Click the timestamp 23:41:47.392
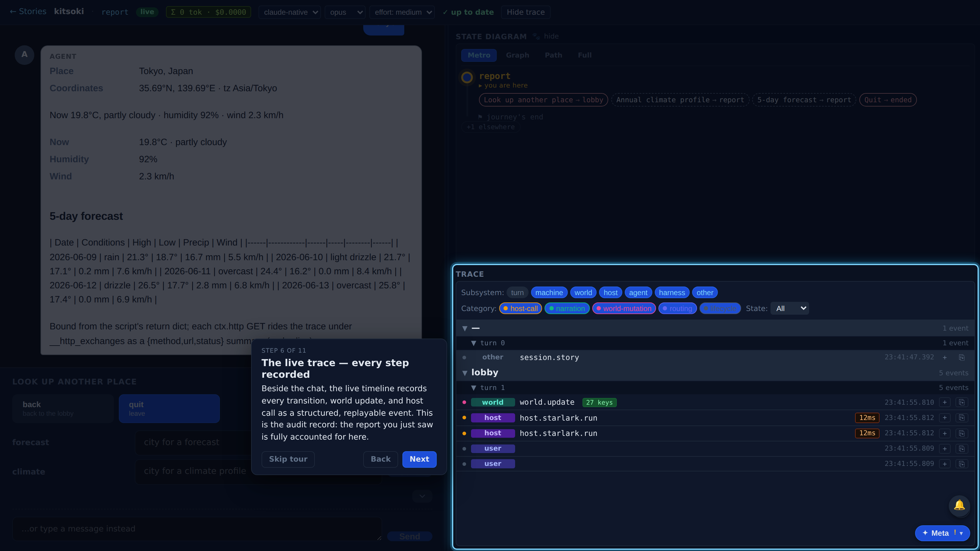Viewport: 980px width, 551px height. [909, 357]
